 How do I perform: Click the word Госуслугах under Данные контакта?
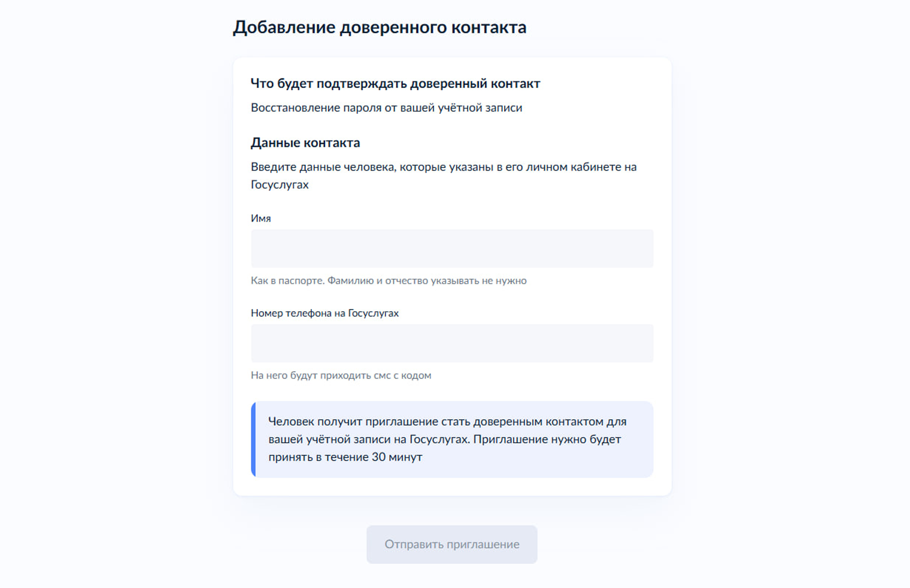coord(280,184)
